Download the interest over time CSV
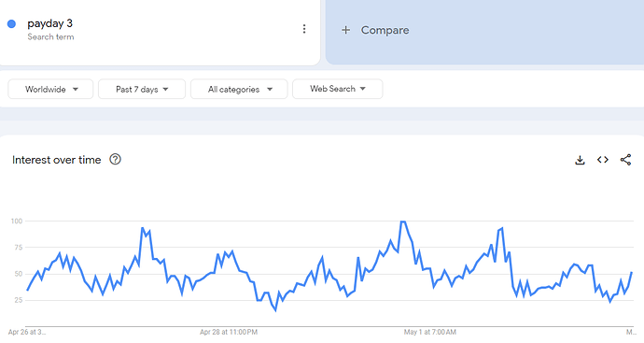 pos(580,160)
